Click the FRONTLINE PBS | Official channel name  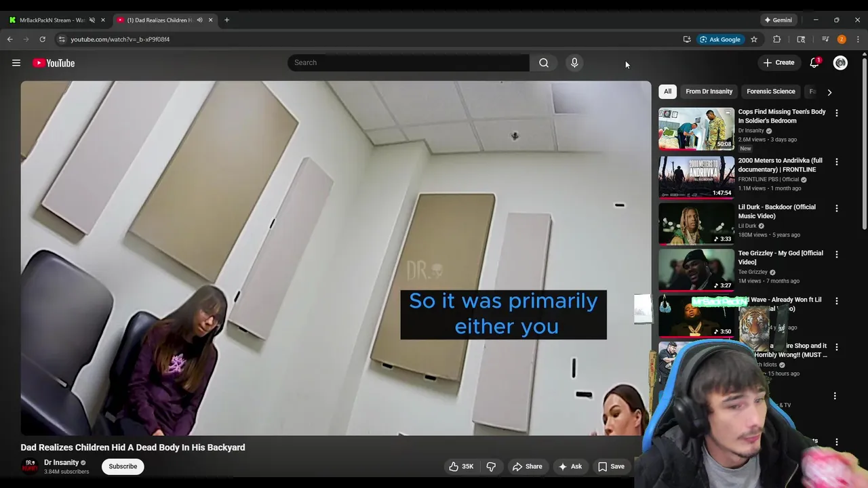pos(768,180)
